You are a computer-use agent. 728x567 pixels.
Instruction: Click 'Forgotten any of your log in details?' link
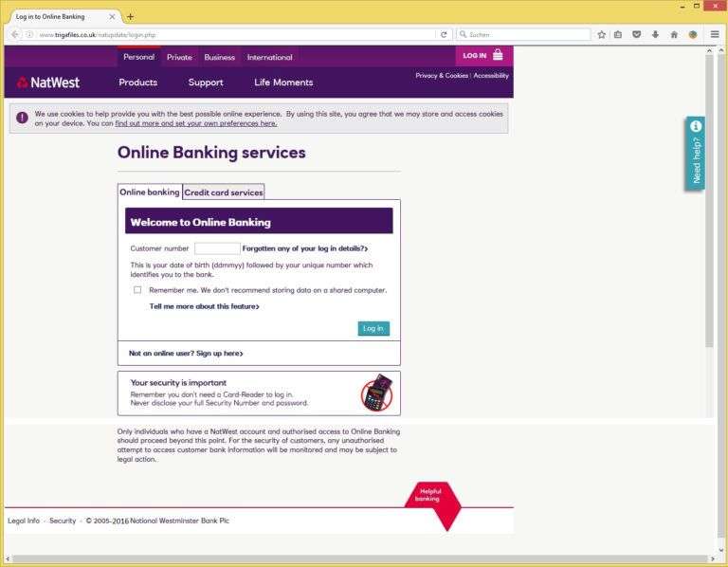point(305,248)
